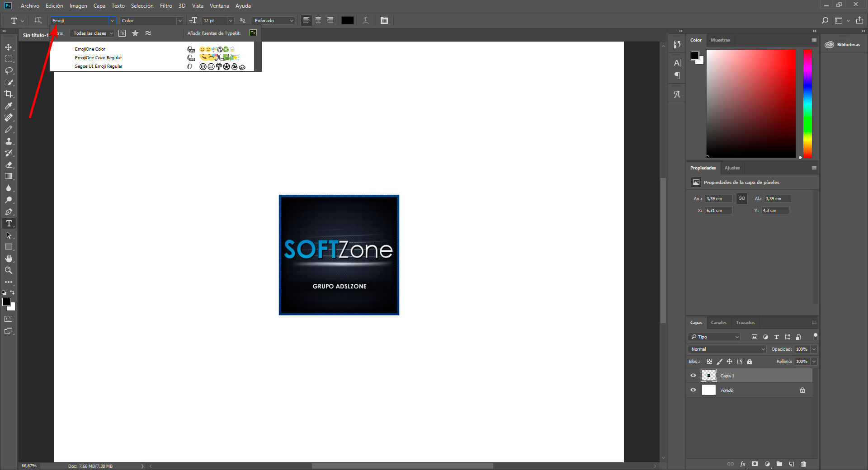This screenshot has width=868, height=470.
Task: Create a new layer group folder
Action: 779,464
